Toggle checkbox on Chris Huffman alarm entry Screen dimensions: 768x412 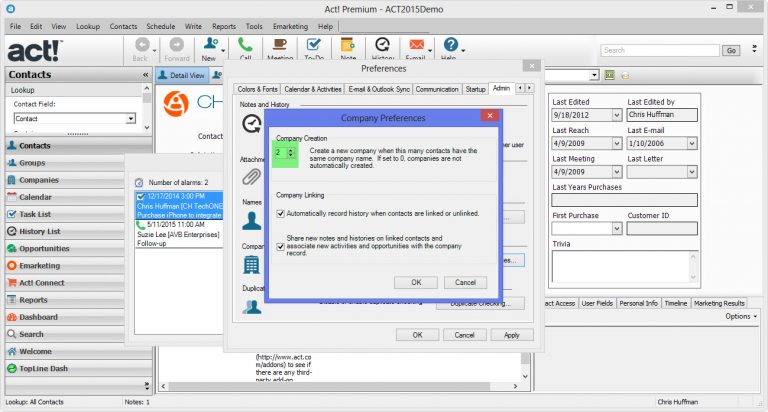tap(141, 196)
